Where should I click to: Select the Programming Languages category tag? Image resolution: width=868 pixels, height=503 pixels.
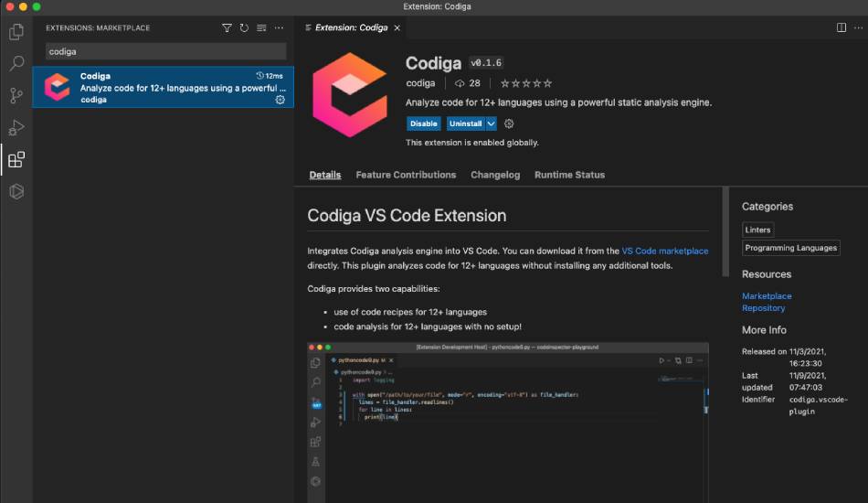click(x=791, y=248)
